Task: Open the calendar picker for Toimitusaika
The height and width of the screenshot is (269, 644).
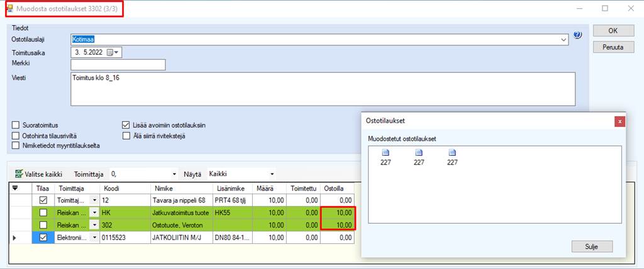Action: click(113, 53)
